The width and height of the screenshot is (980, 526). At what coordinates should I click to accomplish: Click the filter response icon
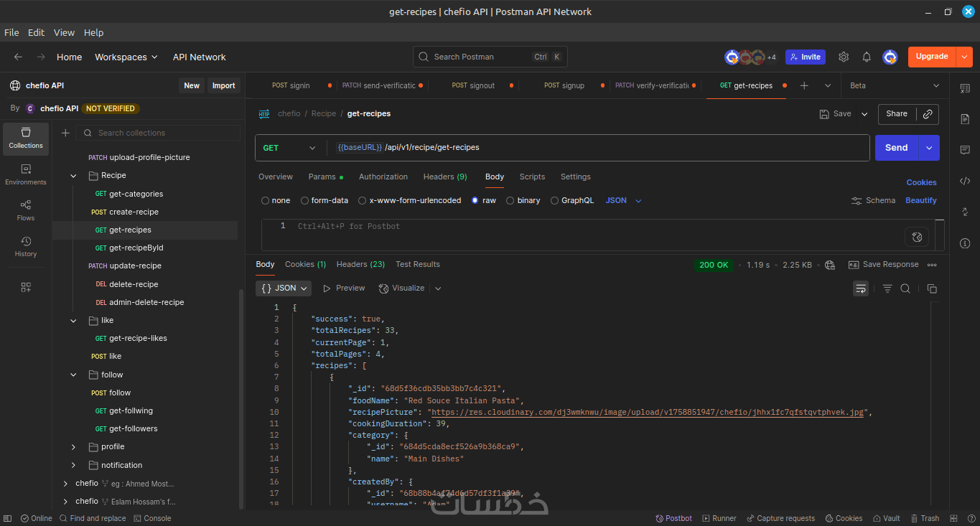point(887,288)
